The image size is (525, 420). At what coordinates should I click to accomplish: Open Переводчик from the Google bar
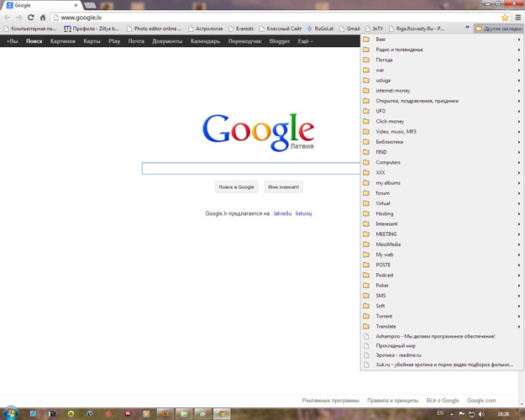pyautogui.click(x=244, y=41)
